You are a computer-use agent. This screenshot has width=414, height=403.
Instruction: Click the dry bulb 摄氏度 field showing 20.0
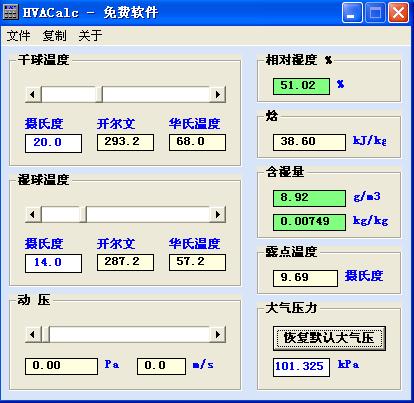(53, 143)
